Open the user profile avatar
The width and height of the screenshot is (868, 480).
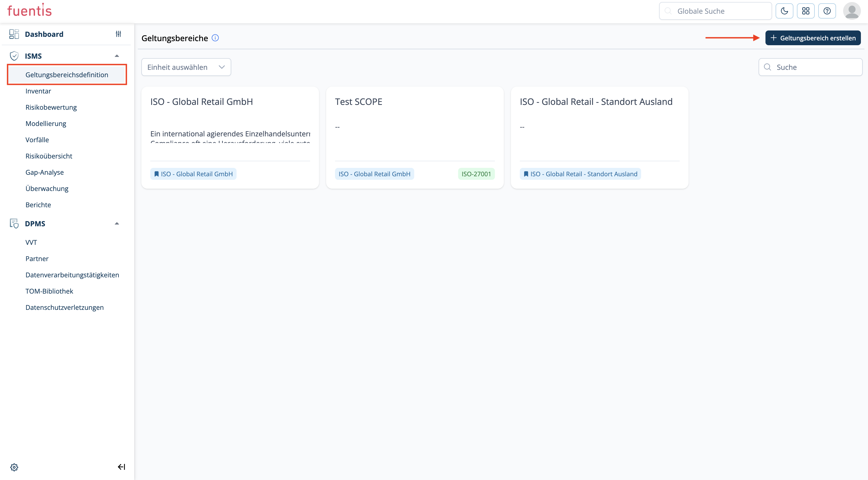(852, 11)
